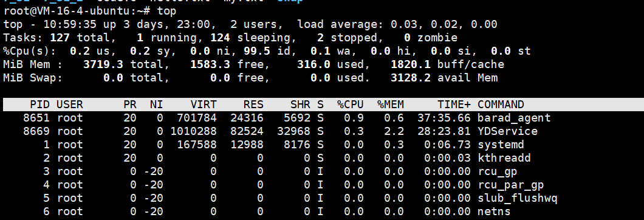Click the 0.9 %CPU value of barad_agent
Image resolution: width=644 pixels, height=220 pixels.
(354, 118)
